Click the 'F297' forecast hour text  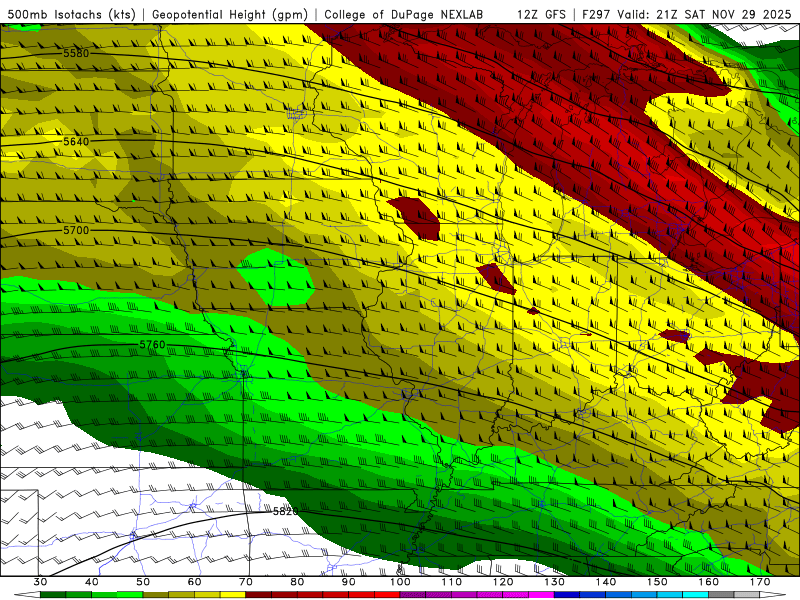[596, 14]
